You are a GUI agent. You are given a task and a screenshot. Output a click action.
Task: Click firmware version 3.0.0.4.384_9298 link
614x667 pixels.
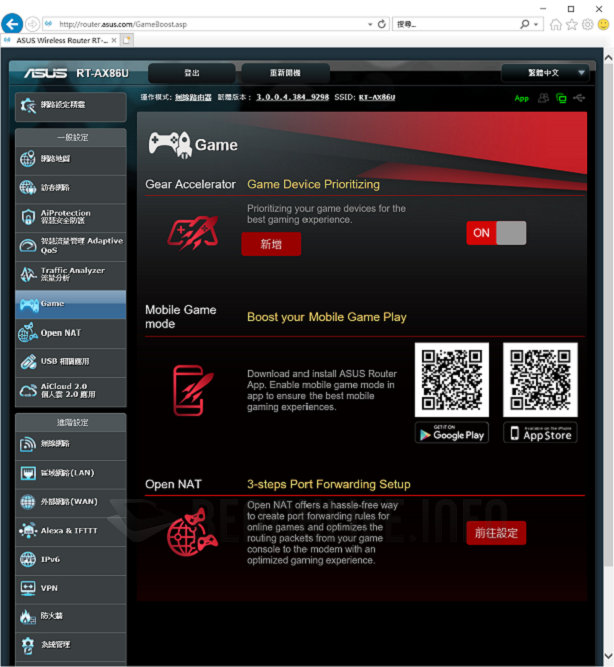292,97
